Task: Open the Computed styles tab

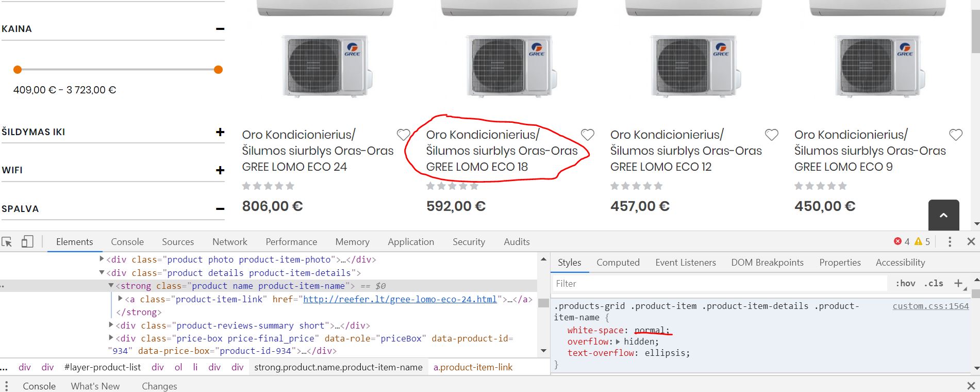Action: (618, 263)
